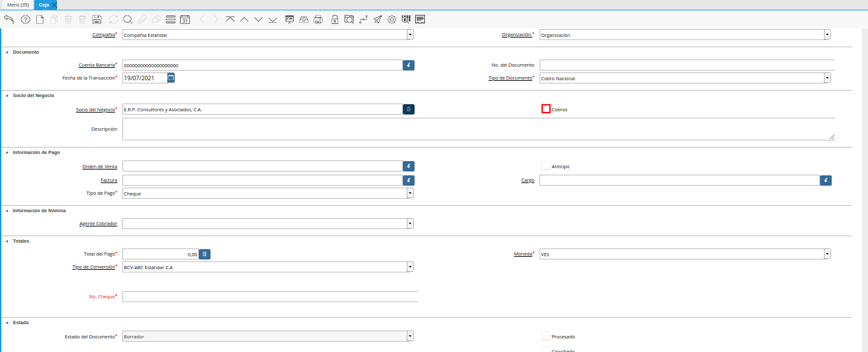
Task: Open the product info barcode icon
Action: (x=406, y=19)
